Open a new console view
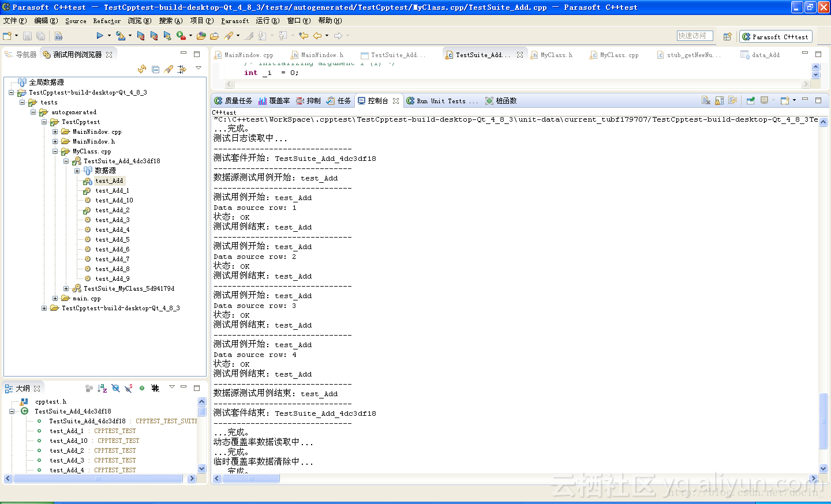Image resolution: width=831 pixels, height=504 pixels. click(785, 100)
